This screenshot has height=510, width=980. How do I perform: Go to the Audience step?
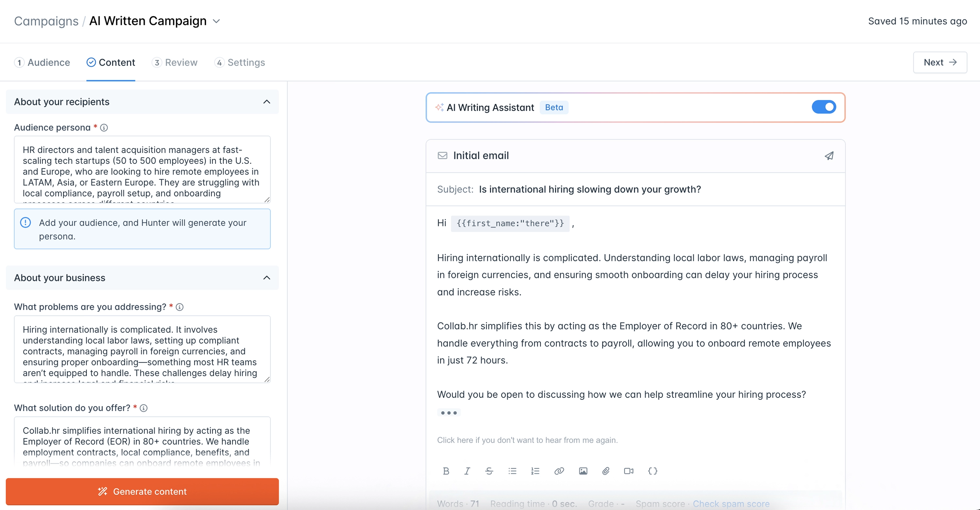pos(42,62)
